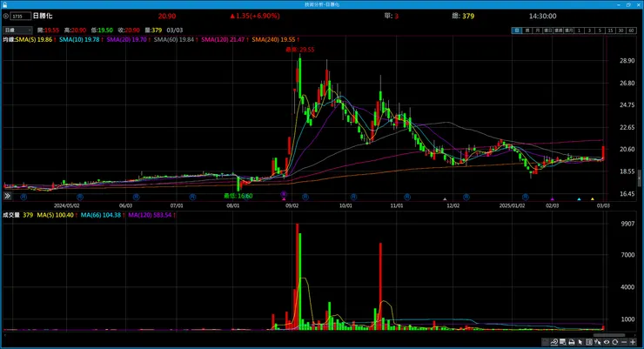Click the plus circle icon beside stock code
The width and height of the screenshot is (644, 349).
click(6, 16)
